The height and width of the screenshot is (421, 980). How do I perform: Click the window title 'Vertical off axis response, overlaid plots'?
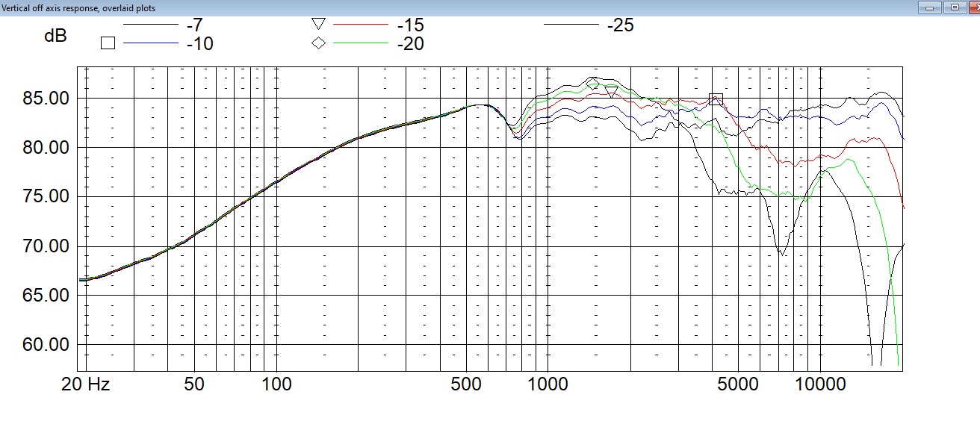click(x=78, y=8)
